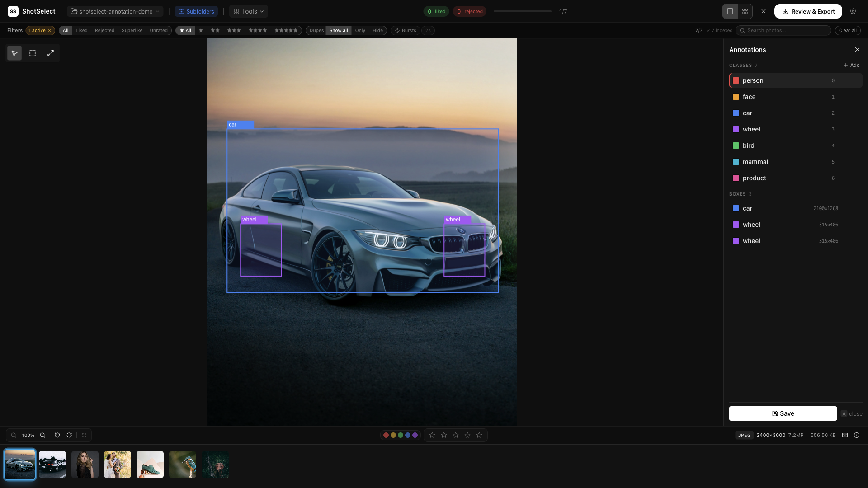Screen dimensions: 868x488
Task: Open the Tools dropdown
Action: (248, 11)
